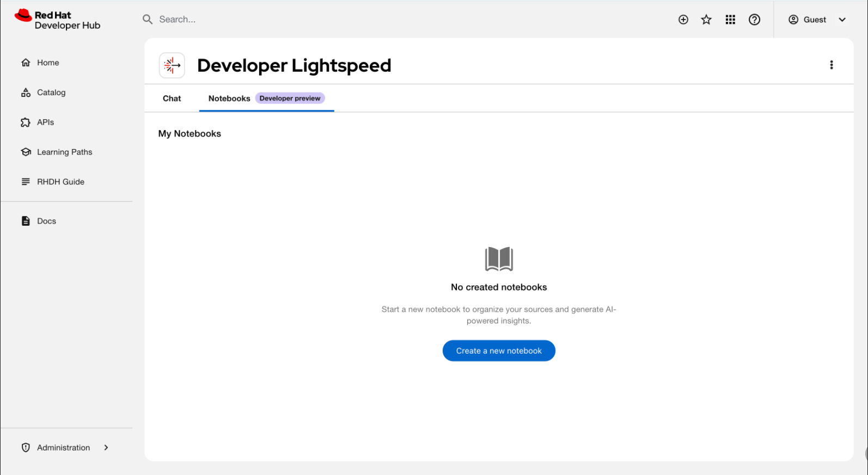Expand the Administration section chevron
The width and height of the screenshot is (868, 475).
pos(106,448)
